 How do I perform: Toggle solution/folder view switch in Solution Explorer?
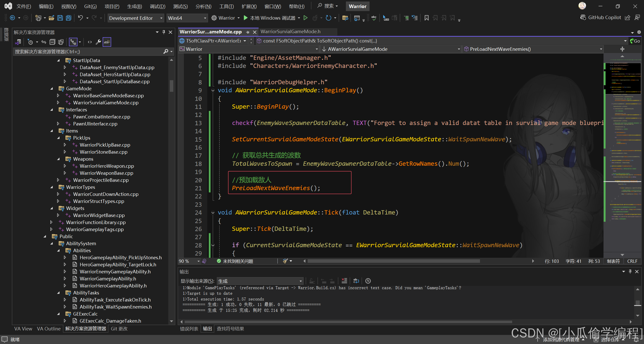(18, 42)
